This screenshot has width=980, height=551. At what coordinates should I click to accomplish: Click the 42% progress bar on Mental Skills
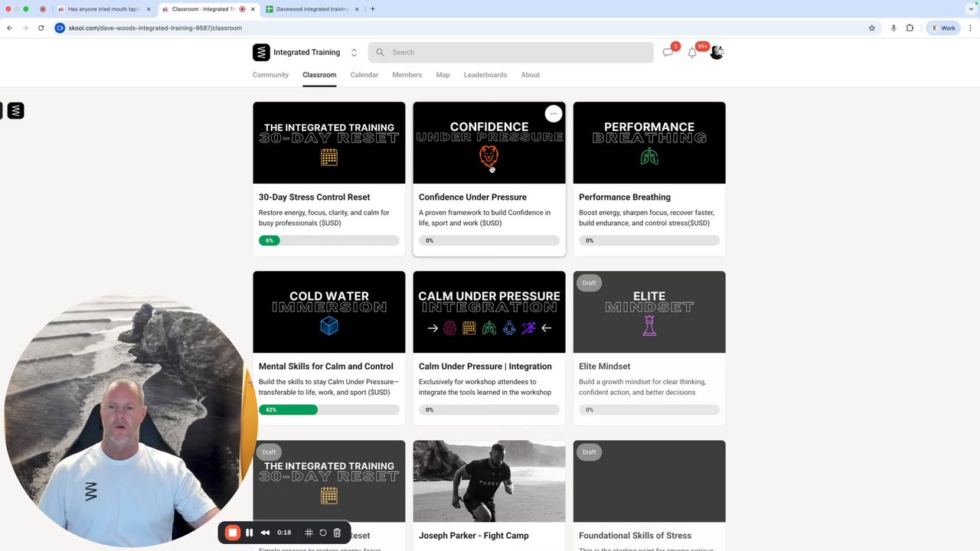(329, 409)
